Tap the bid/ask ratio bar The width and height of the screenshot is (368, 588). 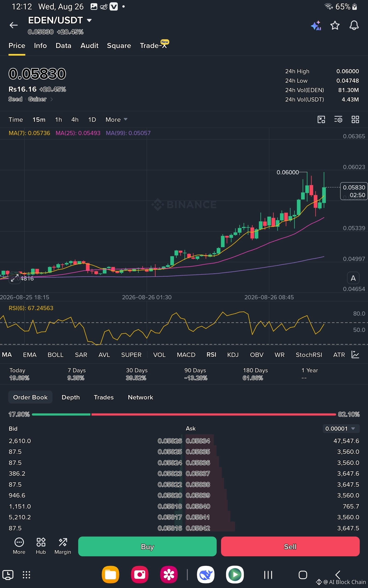coord(184,414)
